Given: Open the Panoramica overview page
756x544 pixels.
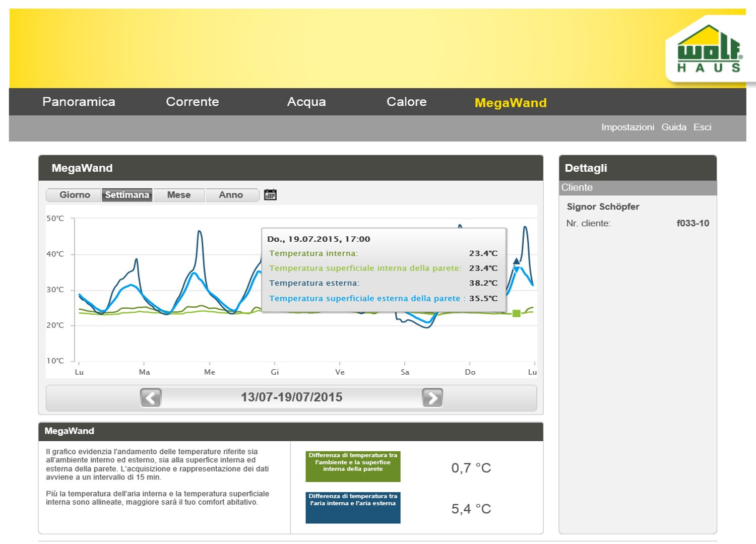Looking at the screenshot, I should pos(79,102).
